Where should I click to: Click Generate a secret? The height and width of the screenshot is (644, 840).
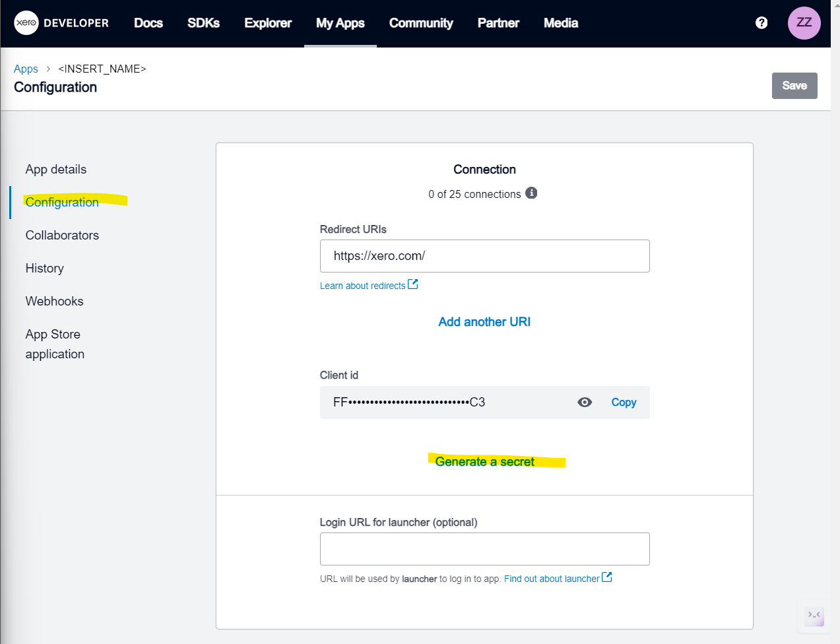coord(485,462)
